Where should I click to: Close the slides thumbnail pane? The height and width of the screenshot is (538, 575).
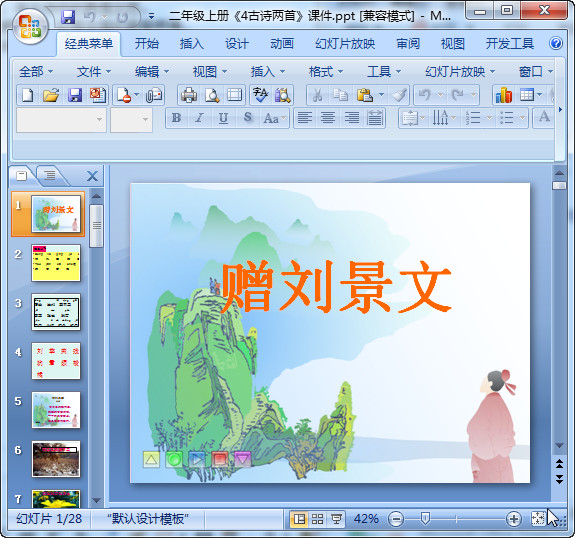pos(92,176)
